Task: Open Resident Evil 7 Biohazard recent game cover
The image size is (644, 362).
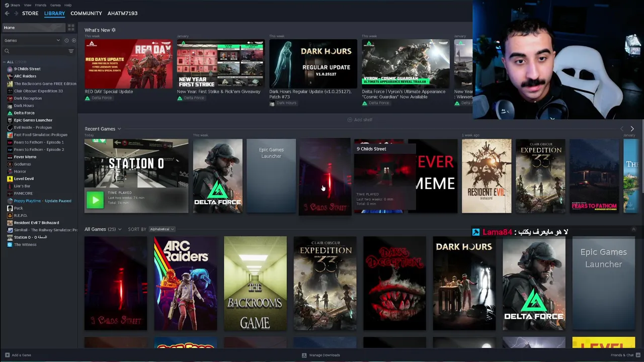Action: (487, 176)
